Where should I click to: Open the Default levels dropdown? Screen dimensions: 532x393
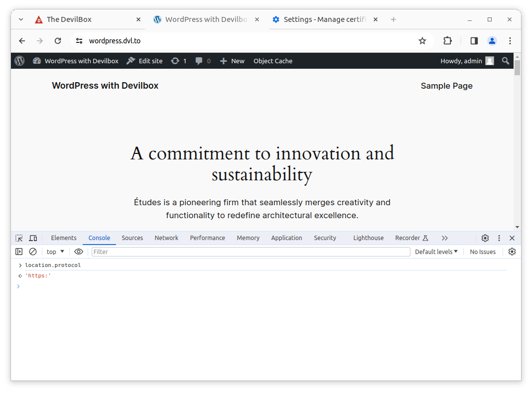(x=436, y=252)
